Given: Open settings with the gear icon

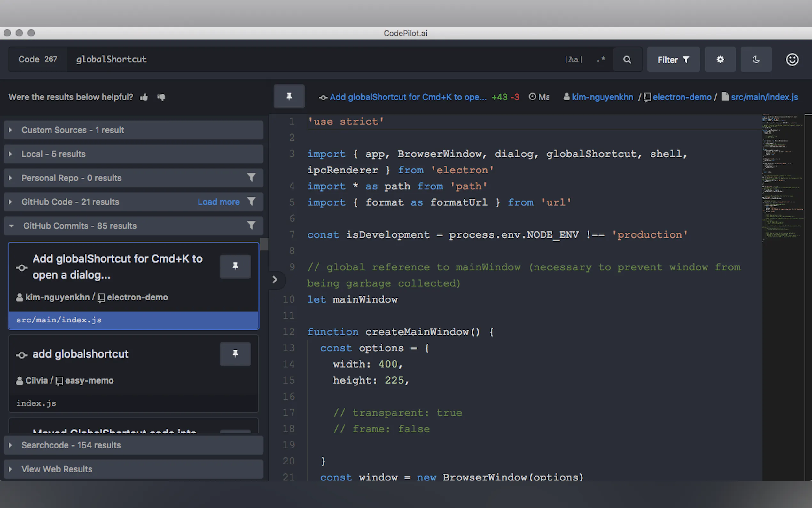Looking at the screenshot, I should point(720,60).
